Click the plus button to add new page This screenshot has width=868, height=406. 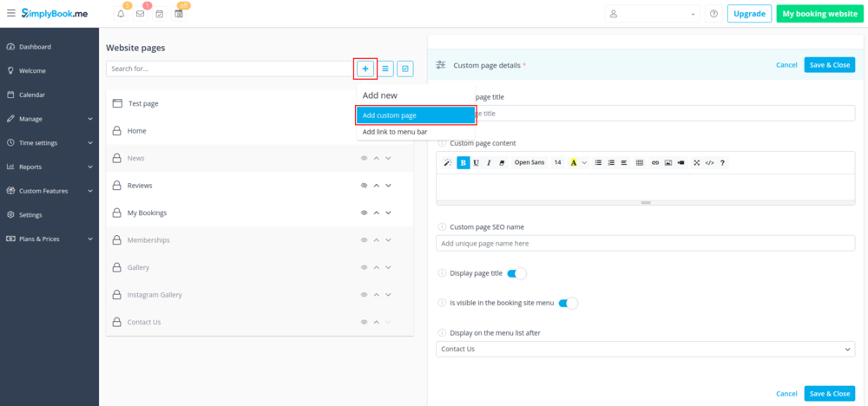pyautogui.click(x=365, y=68)
